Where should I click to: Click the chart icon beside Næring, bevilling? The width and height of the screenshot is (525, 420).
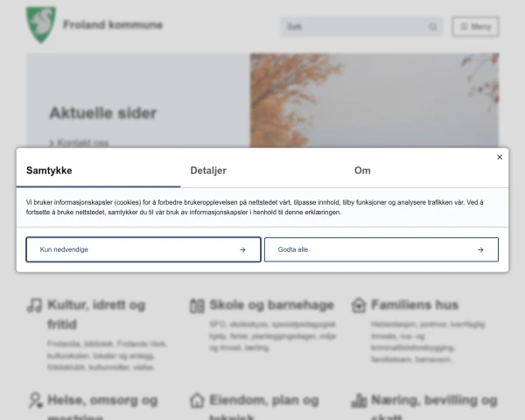pos(359,401)
